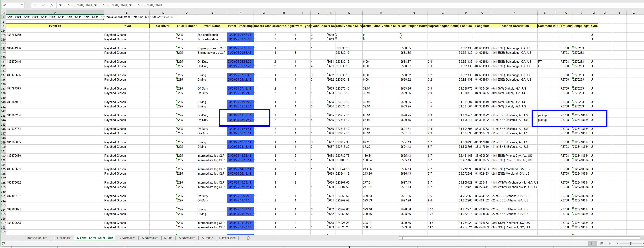This screenshot has height=248, width=644.
Task: Switch to Page Break Preview icon
Action: pos(611,243)
